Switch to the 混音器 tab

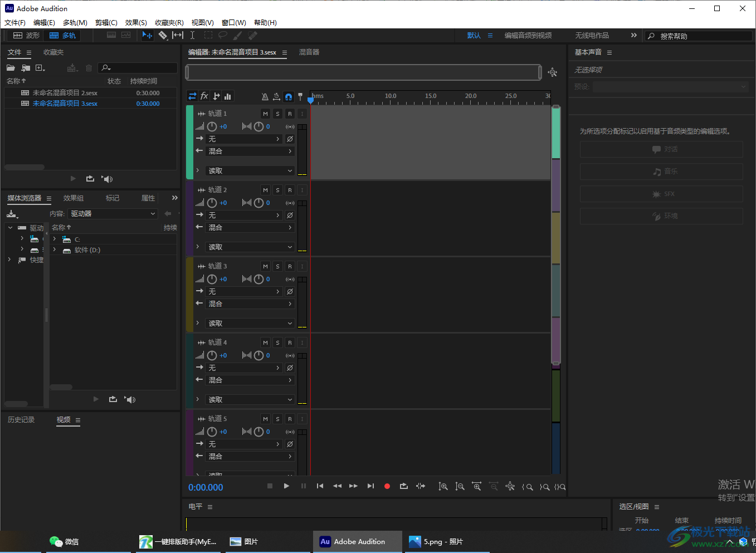pyautogui.click(x=309, y=52)
